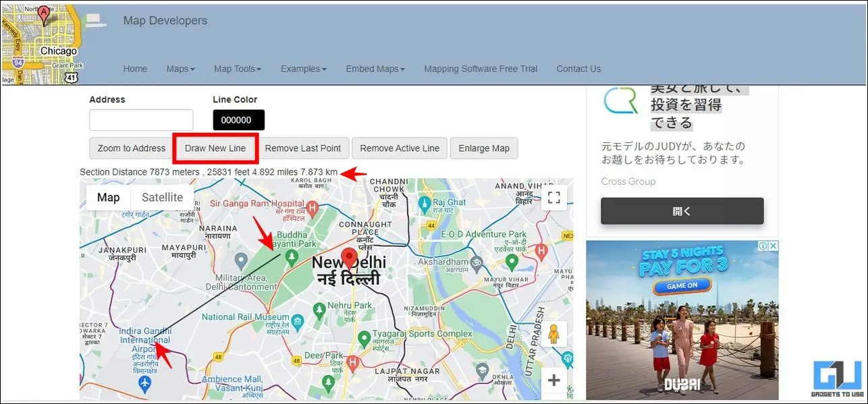Switch to the Satellite map view
The width and height of the screenshot is (868, 404).
(x=162, y=198)
